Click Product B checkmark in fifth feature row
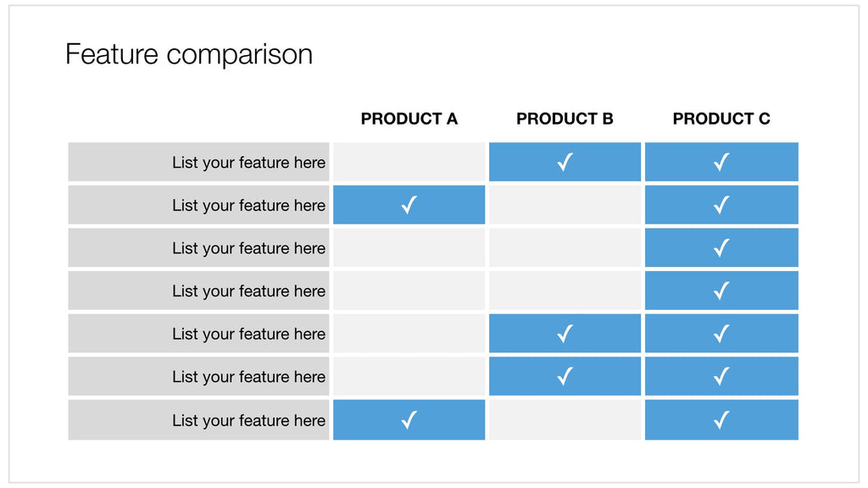The height and width of the screenshot is (488, 868). 565,334
